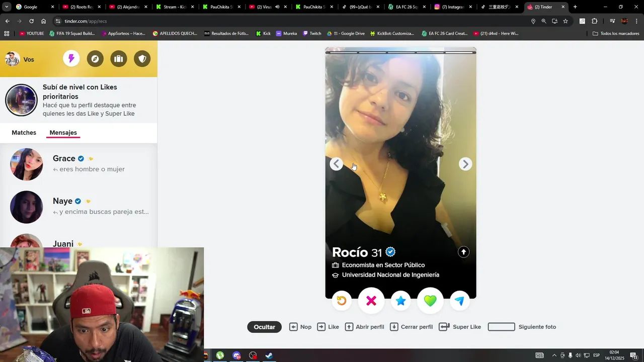Viewport: 644px width, 362px height.
Task: Show hidden system tray icons
Action: [x=554, y=355]
